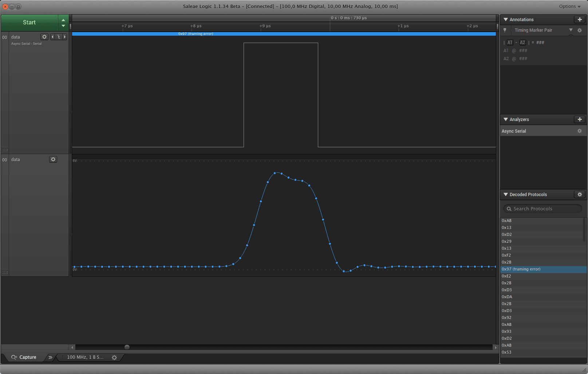
Task: Click the +1 µs tick on time ruler
Action: pyautogui.click(x=403, y=26)
